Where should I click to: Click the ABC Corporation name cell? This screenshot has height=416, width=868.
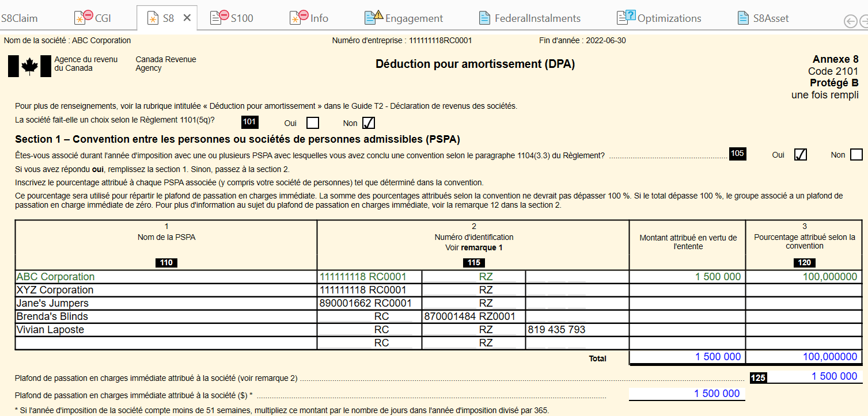point(166,277)
